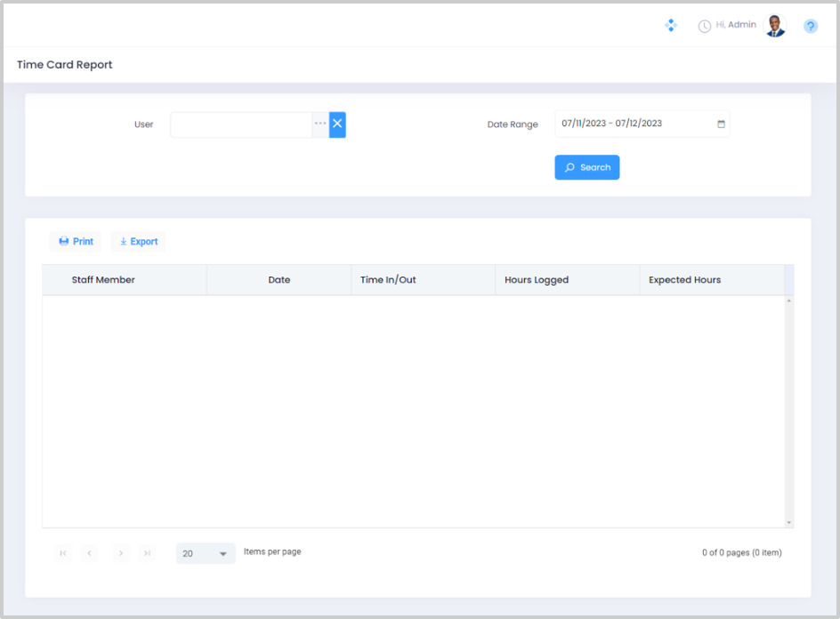This screenshot has width=840, height=619.
Task: Click the Date Range input field
Action: click(x=634, y=124)
